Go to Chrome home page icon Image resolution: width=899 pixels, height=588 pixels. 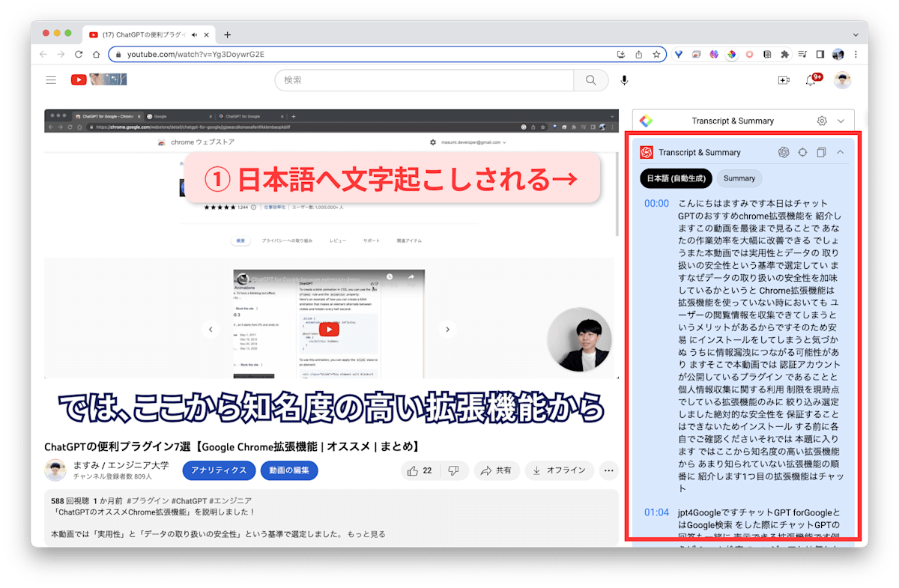(96, 54)
